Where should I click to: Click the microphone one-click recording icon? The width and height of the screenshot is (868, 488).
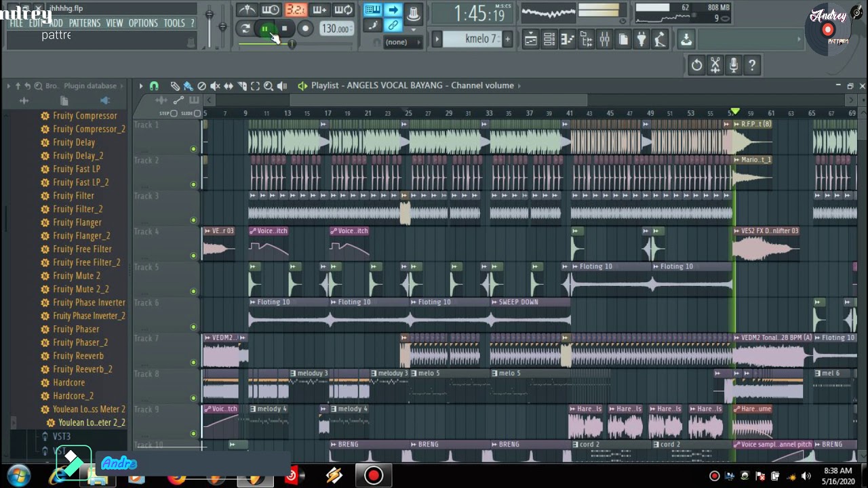coord(733,65)
